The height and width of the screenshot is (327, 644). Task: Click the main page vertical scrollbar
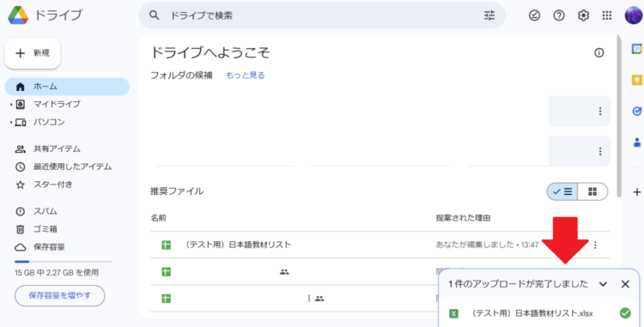pos(619,116)
